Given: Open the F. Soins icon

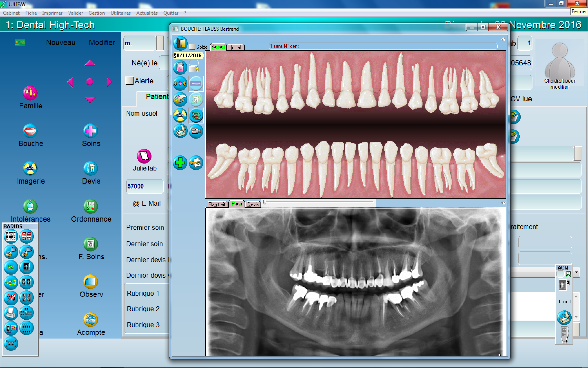Looking at the screenshot, I should 90,244.
